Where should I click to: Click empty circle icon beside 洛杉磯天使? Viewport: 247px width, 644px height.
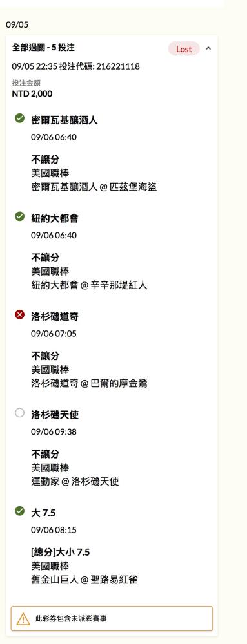click(x=20, y=413)
